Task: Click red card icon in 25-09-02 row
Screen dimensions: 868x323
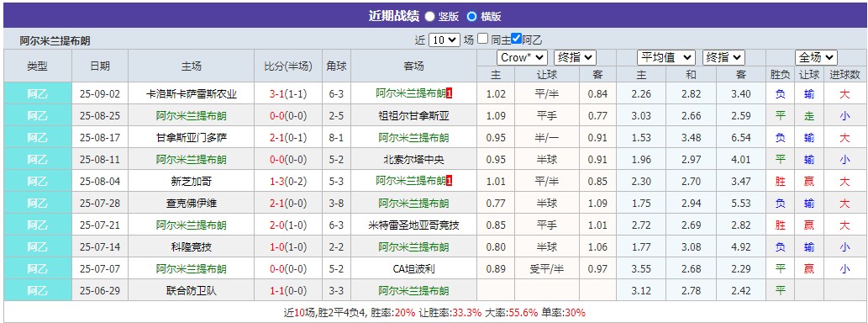Action: pyautogui.click(x=449, y=94)
